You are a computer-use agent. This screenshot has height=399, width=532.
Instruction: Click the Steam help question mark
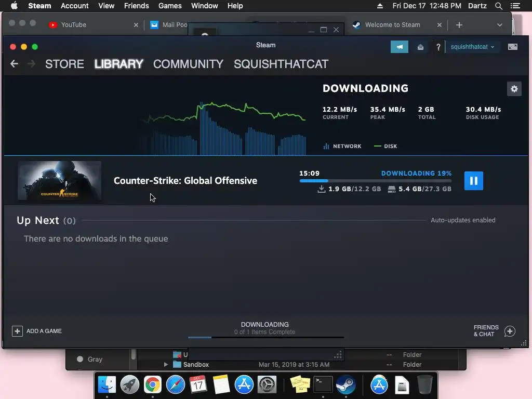[x=438, y=47]
